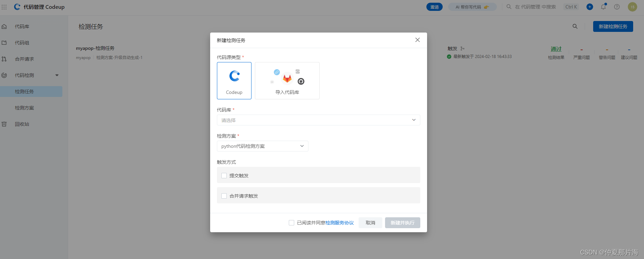Open the myapop-检测任务 task
This screenshot has height=259, width=644.
coord(95,48)
